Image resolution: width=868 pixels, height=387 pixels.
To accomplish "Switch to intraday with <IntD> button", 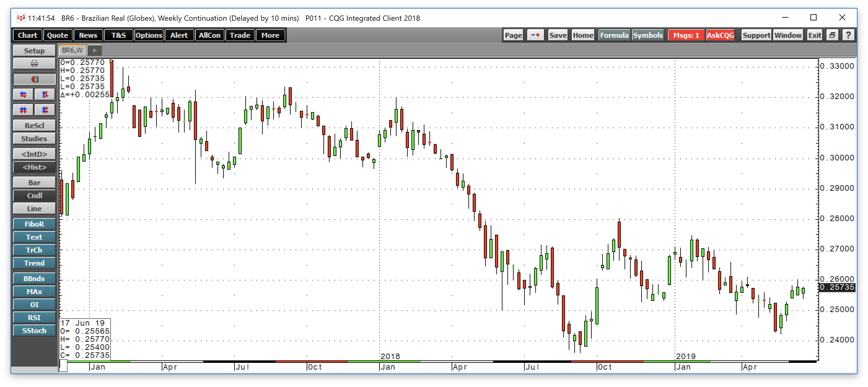I will [34, 154].
